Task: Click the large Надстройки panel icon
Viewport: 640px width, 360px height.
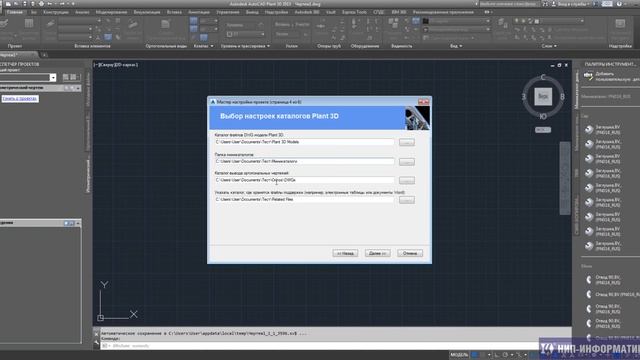Action: point(620,24)
